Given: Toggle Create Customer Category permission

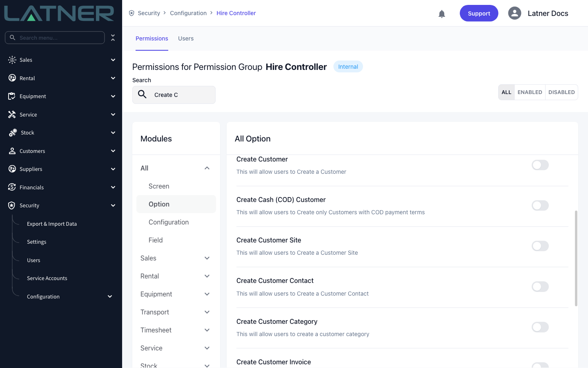Looking at the screenshot, I should [540, 327].
